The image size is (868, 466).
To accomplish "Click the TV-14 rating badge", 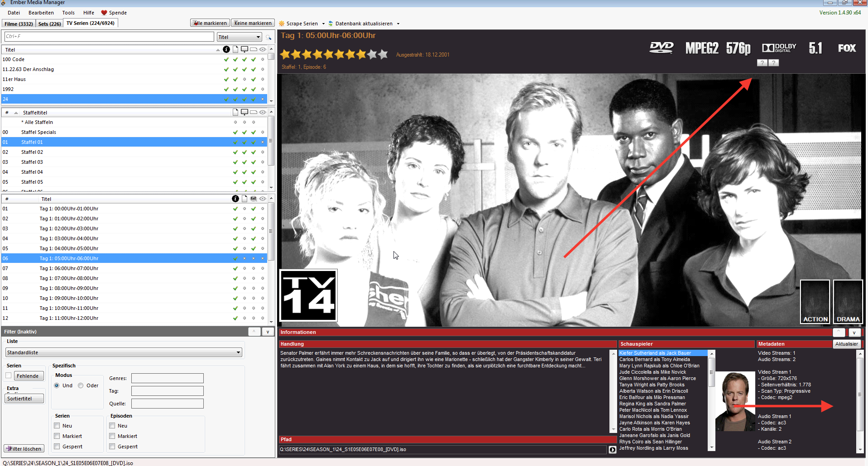I will pyautogui.click(x=308, y=295).
